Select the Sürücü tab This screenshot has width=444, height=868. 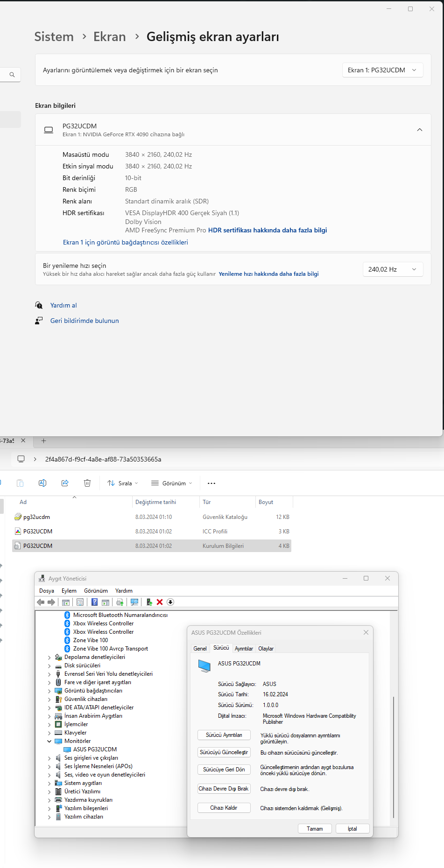(x=221, y=648)
